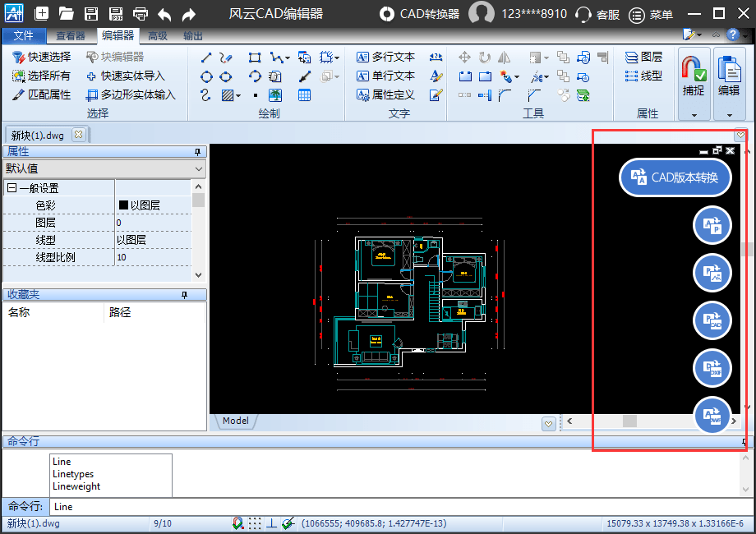
Task: Toggle the grid dots in status bar
Action: pyautogui.click(x=255, y=523)
